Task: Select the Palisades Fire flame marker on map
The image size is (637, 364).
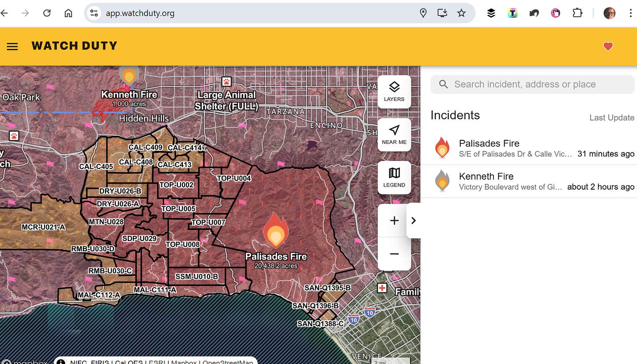Action: (276, 231)
